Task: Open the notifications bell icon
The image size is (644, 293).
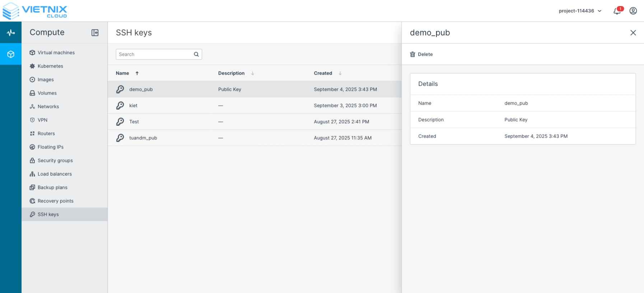Action: tap(617, 11)
